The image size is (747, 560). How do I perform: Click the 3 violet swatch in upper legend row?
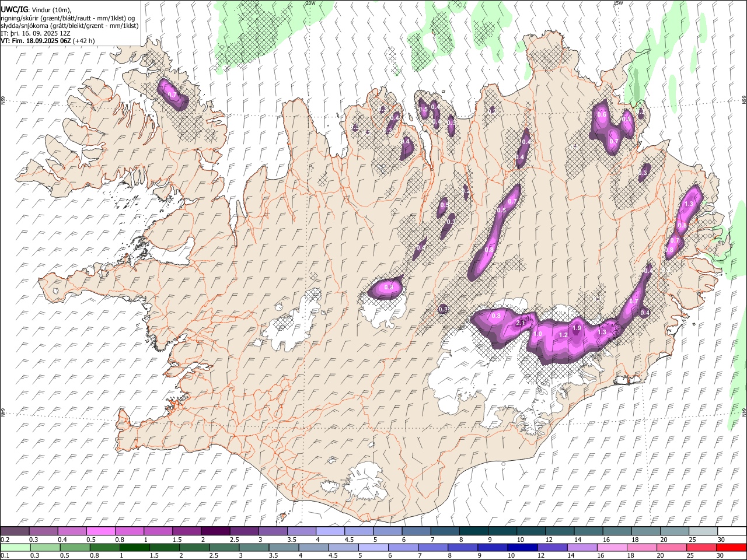[273, 531]
